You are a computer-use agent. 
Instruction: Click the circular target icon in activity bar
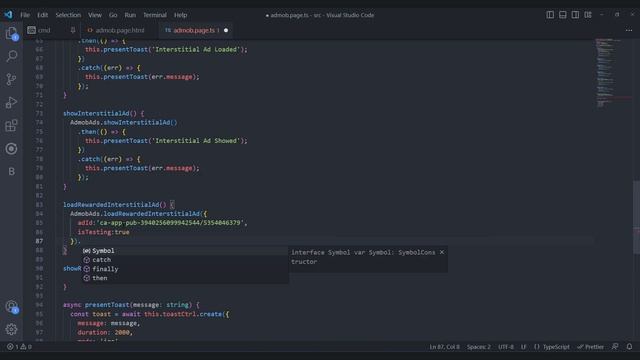(x=11, y=149)
